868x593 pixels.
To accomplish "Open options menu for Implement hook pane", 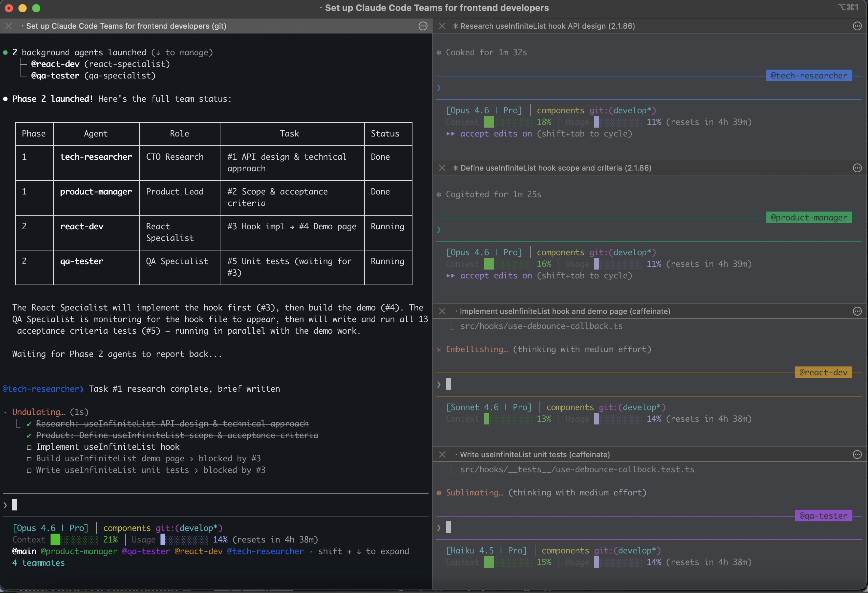I will (857, 311).
